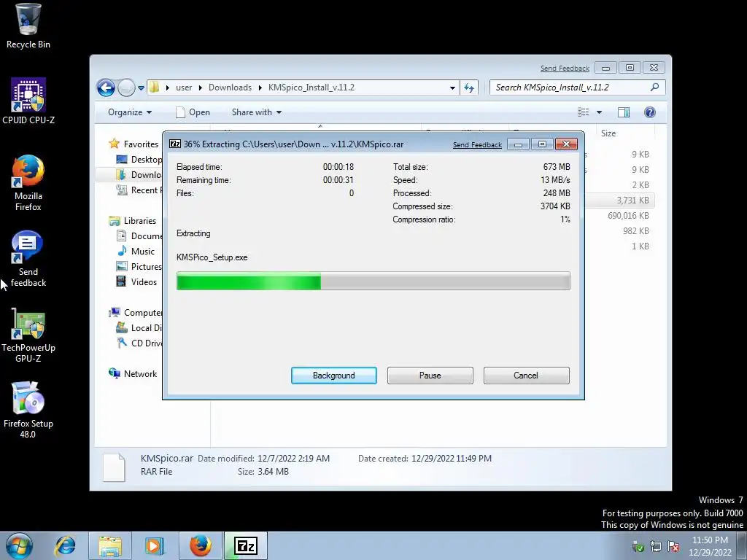Open the Action Center flag tray icon
The width and height of the screenshot is (747, 560).
pos(673,546)
